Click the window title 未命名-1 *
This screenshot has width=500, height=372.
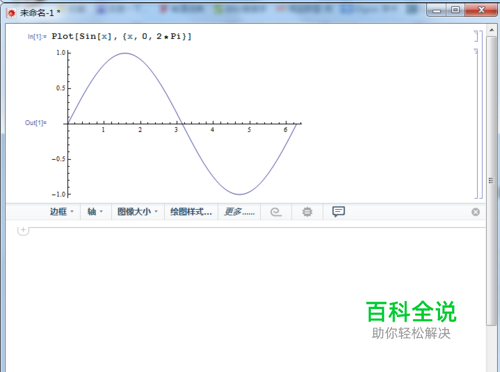(40, 13)
